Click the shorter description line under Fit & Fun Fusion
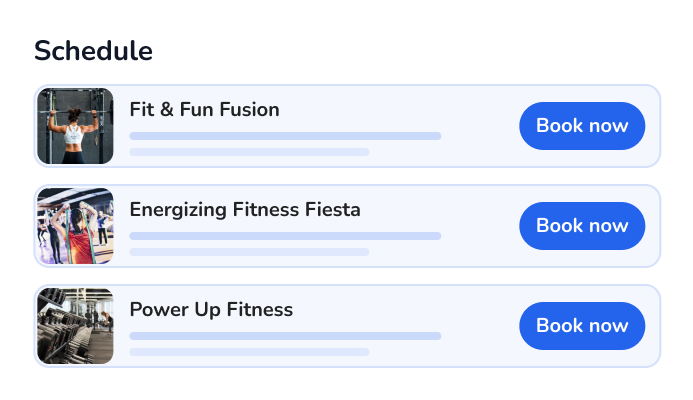This screenshot has height=400, width=693. click(x=249, y=152)
